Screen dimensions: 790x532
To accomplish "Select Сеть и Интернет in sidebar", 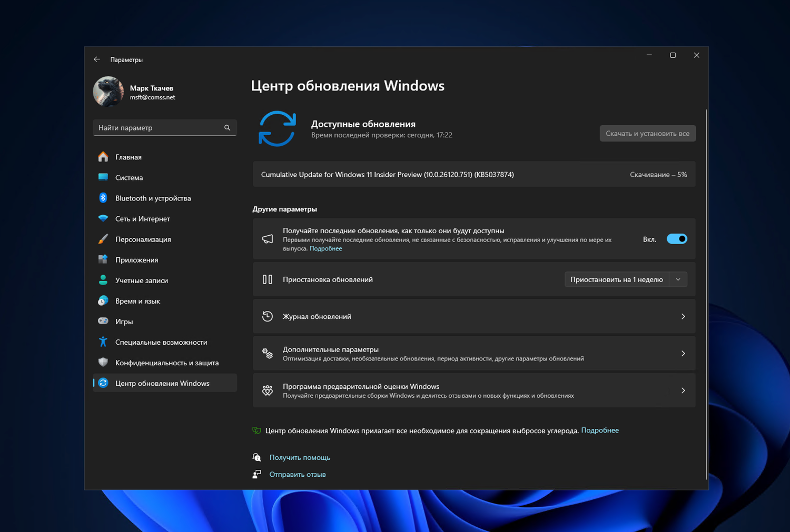I will tap(165, 218).
